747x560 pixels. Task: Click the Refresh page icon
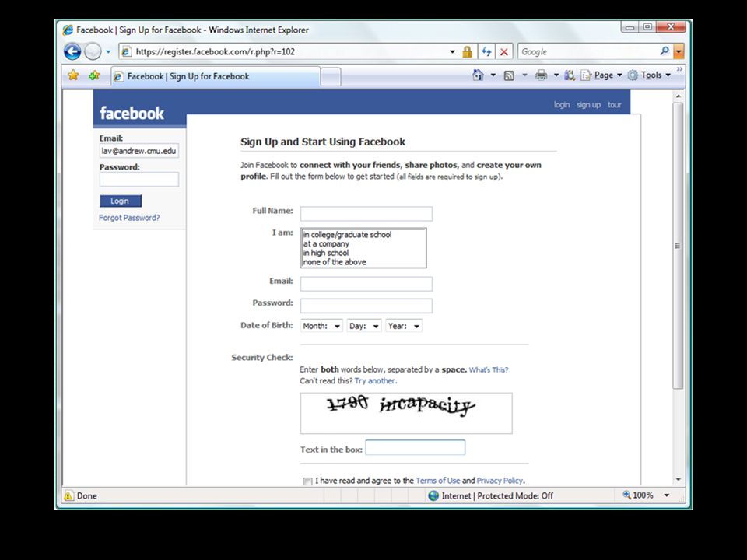click(486, 51)
